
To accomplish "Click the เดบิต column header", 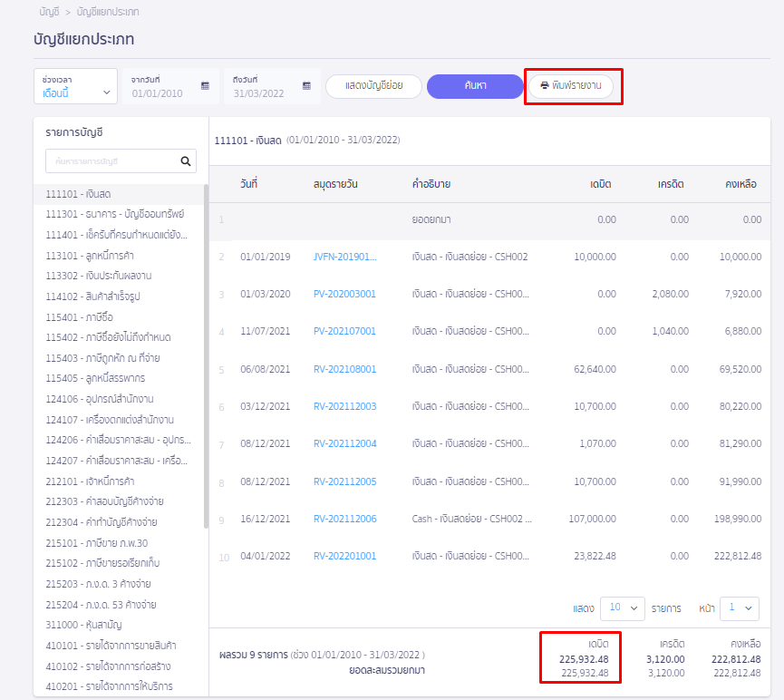I will tap(601, 184).
